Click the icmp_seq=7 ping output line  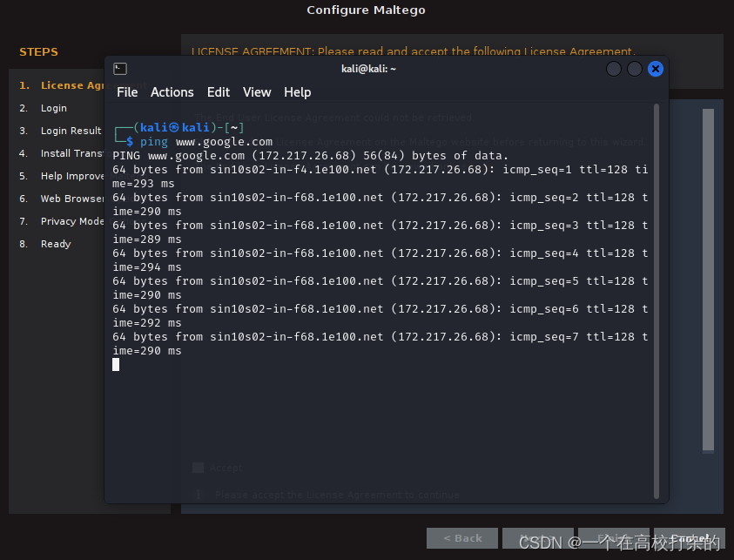pyautogui.click(x=380, y=344)
